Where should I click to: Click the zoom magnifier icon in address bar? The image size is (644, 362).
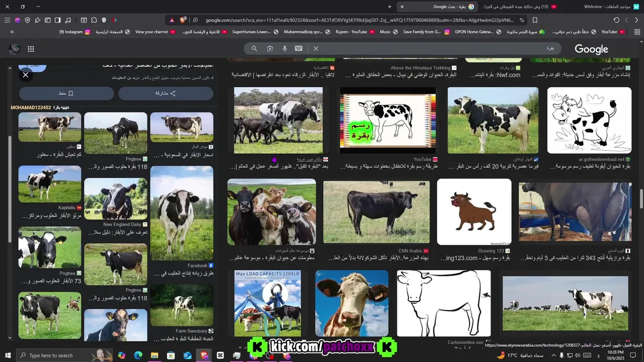(195, 20)
